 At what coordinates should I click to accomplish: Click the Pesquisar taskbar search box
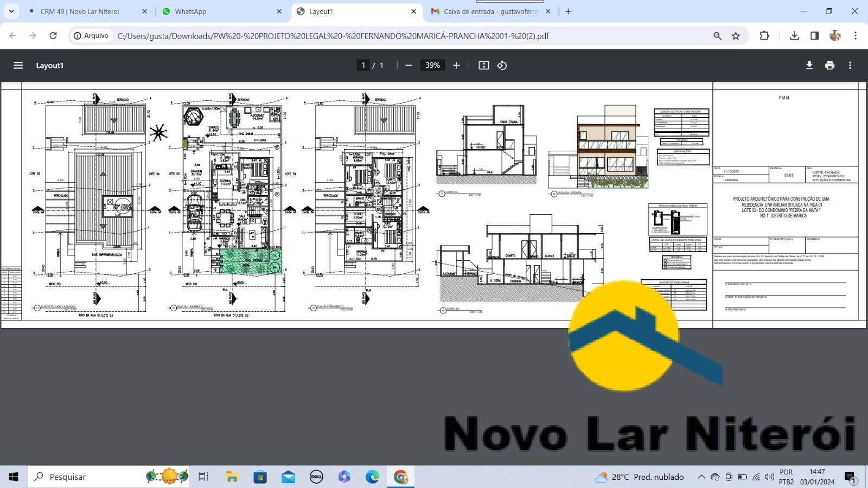coord(108,477)
